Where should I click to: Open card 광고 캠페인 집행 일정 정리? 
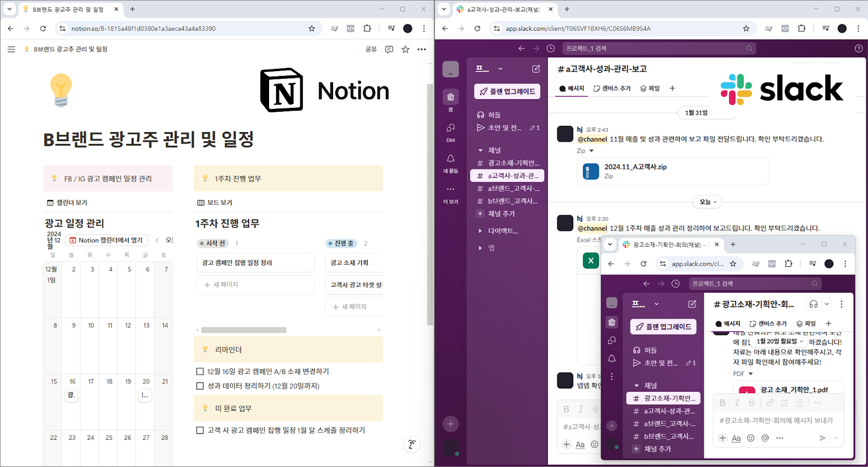[256, 263]
